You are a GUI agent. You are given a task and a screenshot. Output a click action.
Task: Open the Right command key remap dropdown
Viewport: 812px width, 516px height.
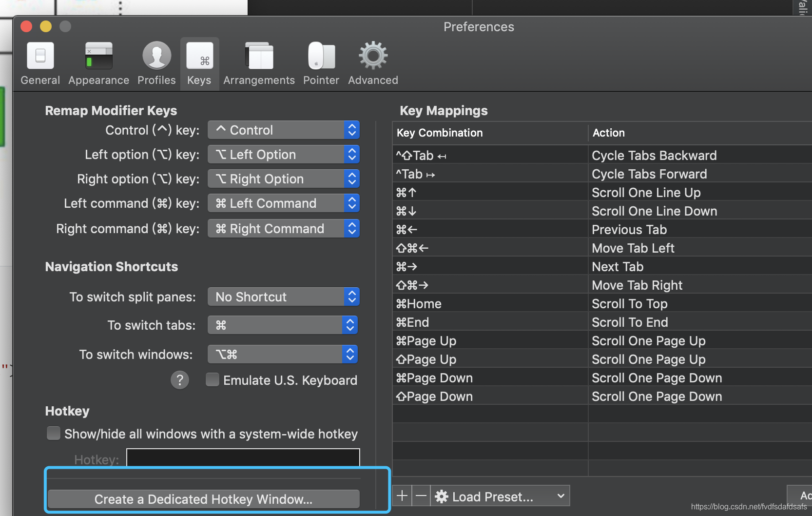(284, 228)
